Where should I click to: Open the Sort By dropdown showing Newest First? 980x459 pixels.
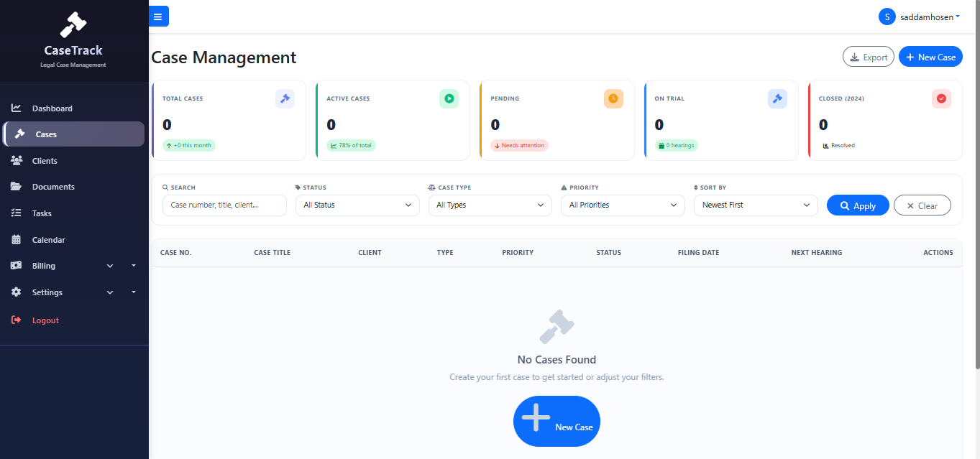pyautogui.click(x=756, y=205)
